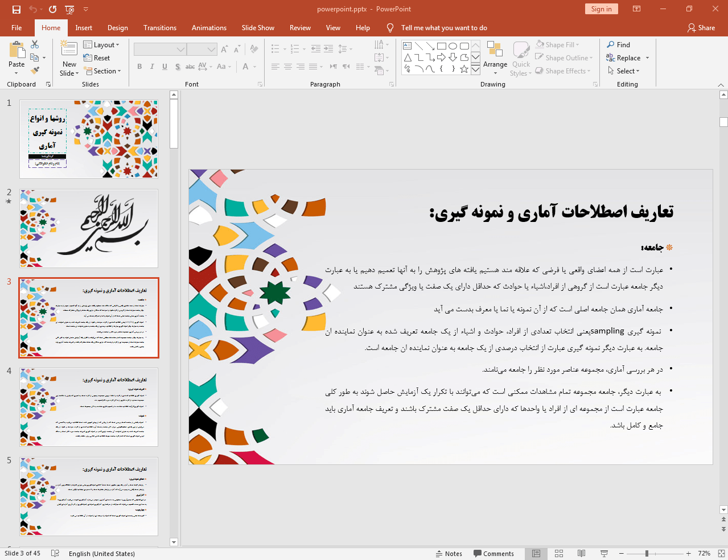The height and width of the screenshot is (560, 728).
Task: Select the Italic formatting icon
Action: tap(152, 67)
